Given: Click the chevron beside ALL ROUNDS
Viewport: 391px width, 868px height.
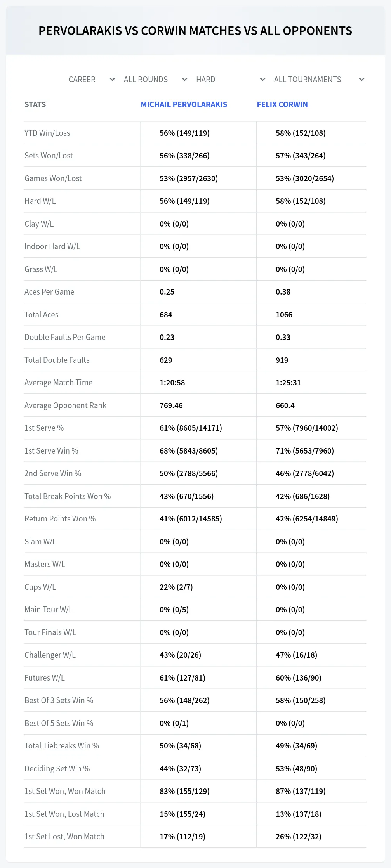Looking at the screenshot, I should [x=184, y=80].
